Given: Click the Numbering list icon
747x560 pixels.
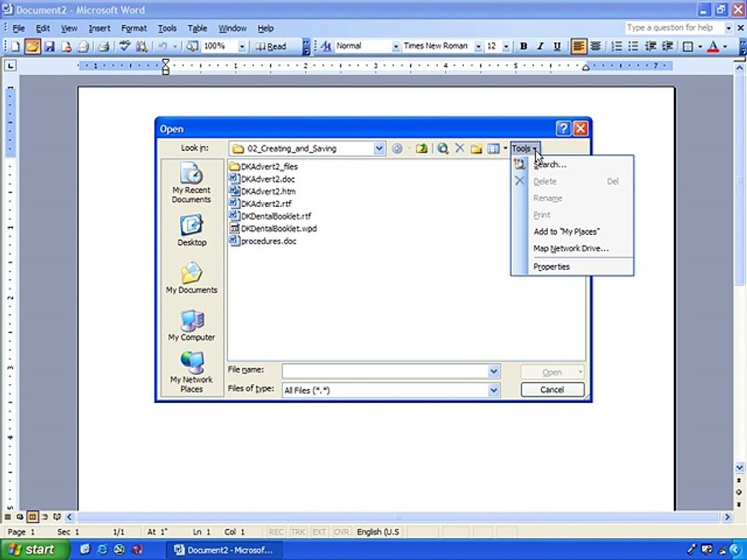Looking at the screenshot, I should pyautogui.click(x=617, y=46).
